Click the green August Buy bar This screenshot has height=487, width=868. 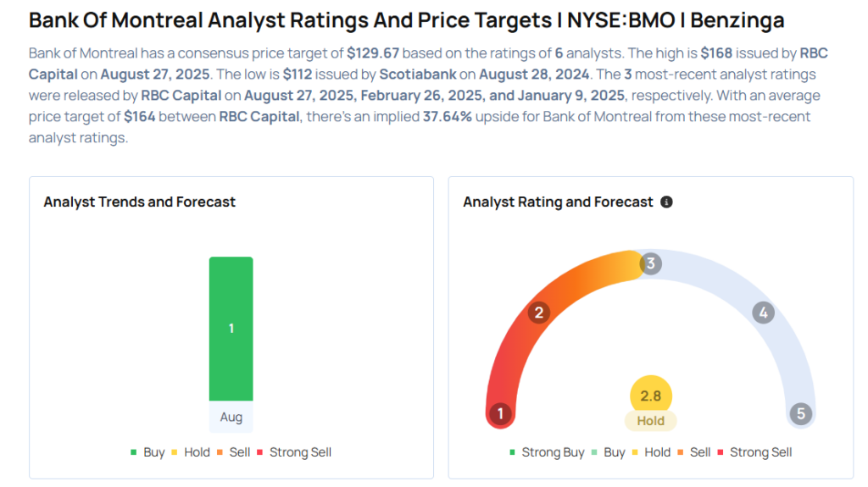(231, 328)
